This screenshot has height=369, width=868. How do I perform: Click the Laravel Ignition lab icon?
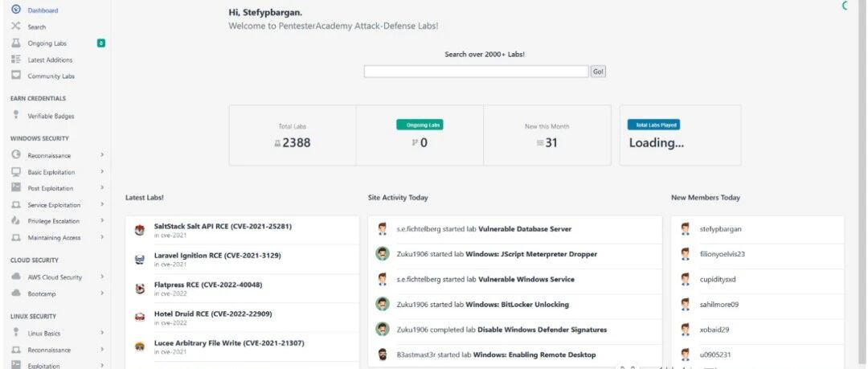pos(140,260)
